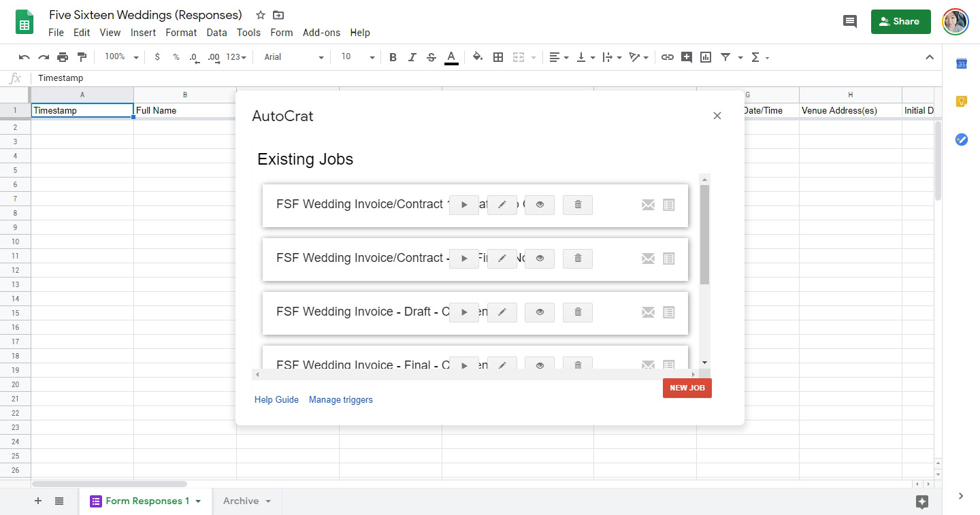Select the Paint format tool
The width and height of the screenshot is (980, 515).
[82, 57]
